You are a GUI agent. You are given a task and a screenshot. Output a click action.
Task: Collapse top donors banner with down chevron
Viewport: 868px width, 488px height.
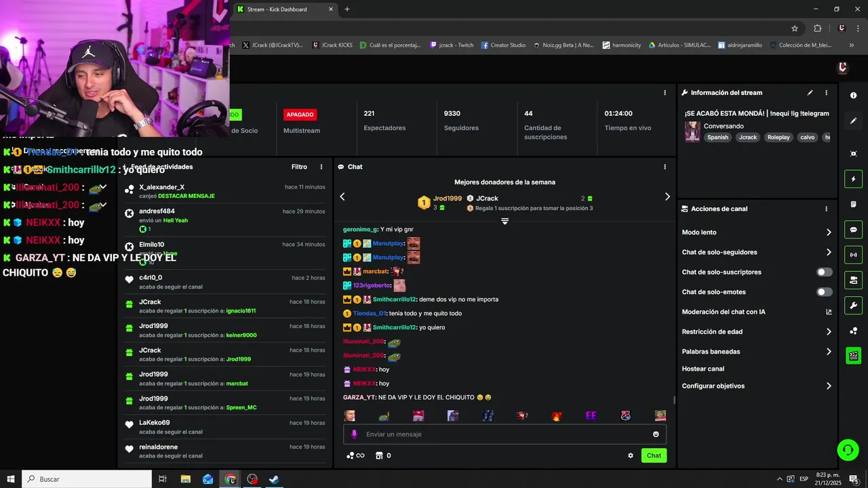(505, 221)
